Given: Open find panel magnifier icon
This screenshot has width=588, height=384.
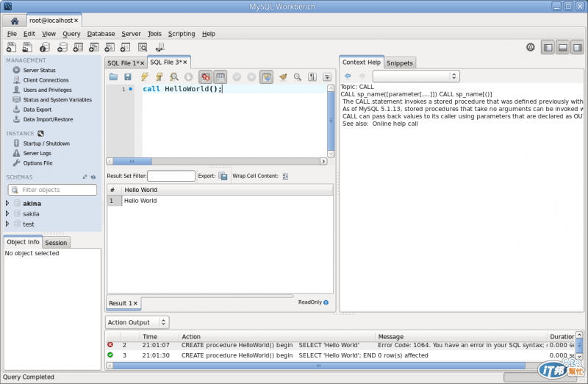Looking at the screenshot, I should click(x=298, y=77).
